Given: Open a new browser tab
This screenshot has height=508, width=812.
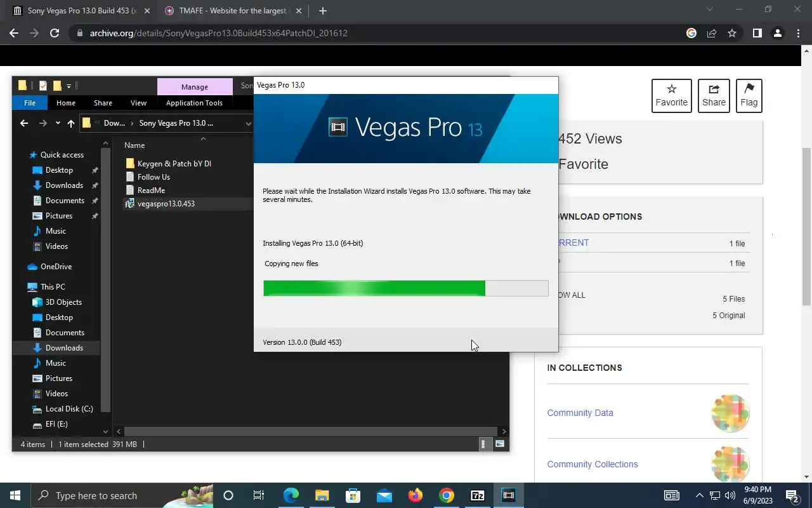Looking at the screenshot, I should [322, 11].
